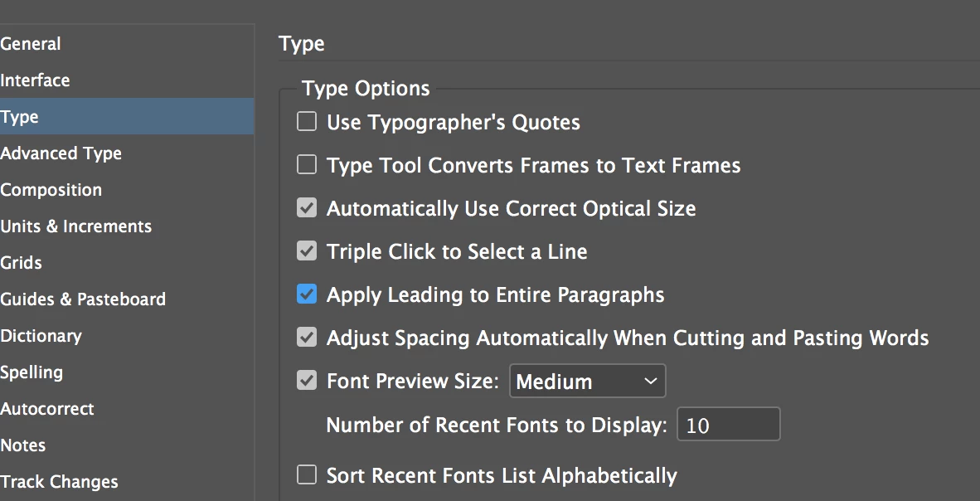Open the Font Preview Size Medium dropdown
The image size is (980, 501).
[x=588, y=381]
